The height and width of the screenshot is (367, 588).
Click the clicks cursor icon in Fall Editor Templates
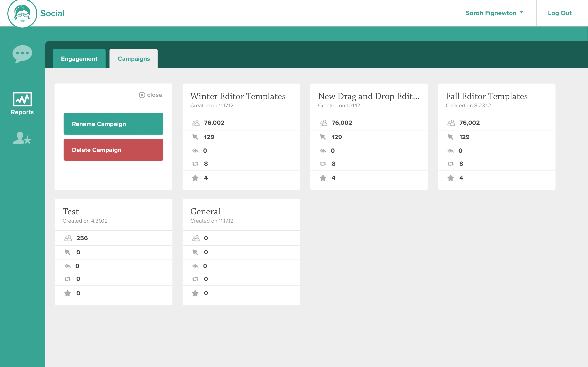click(x=450, y=137)
